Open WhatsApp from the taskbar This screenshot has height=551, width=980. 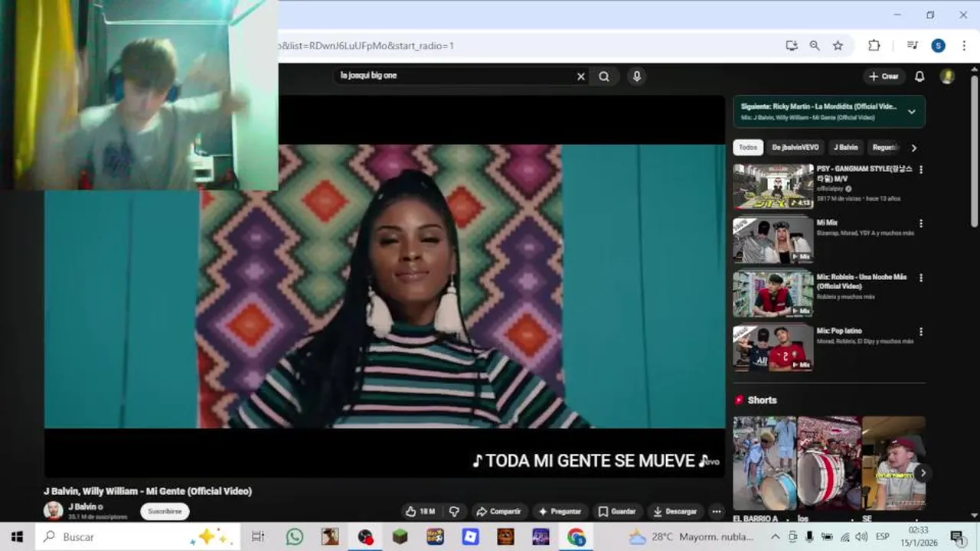(x=295, y=537)
